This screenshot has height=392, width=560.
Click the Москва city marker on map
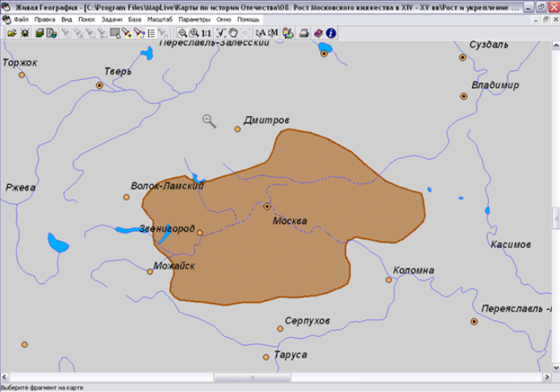click(267, 207)
